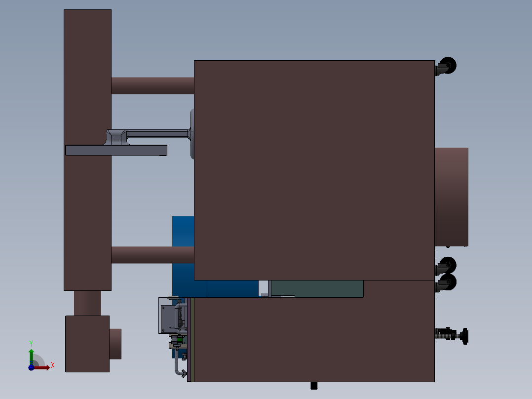
Task: Select the dark green panel under the upper cabinet
Action: pyautogui.click(x=317, y=288)
